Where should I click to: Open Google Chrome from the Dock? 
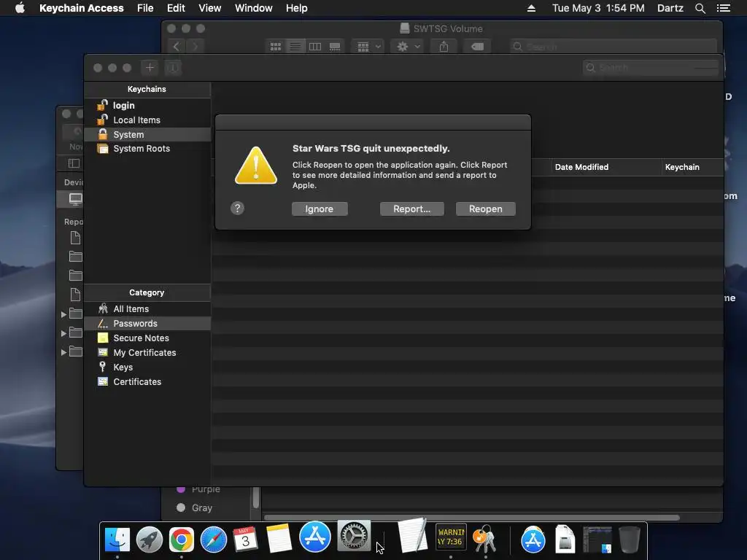pyautogui.click(x=182, y=540)
